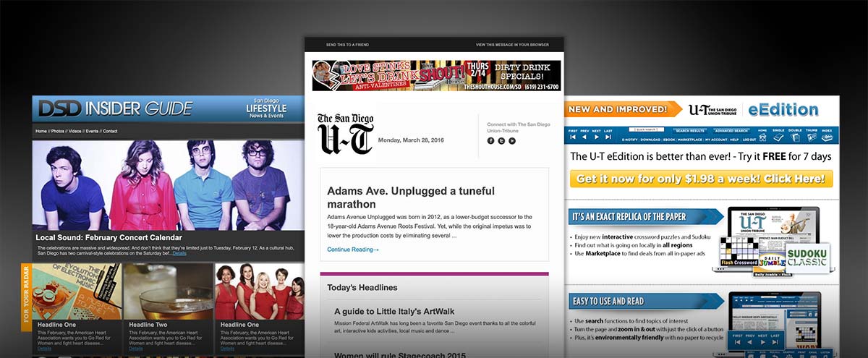Click the quick search field in eEdition

click(x=647, y=129)
